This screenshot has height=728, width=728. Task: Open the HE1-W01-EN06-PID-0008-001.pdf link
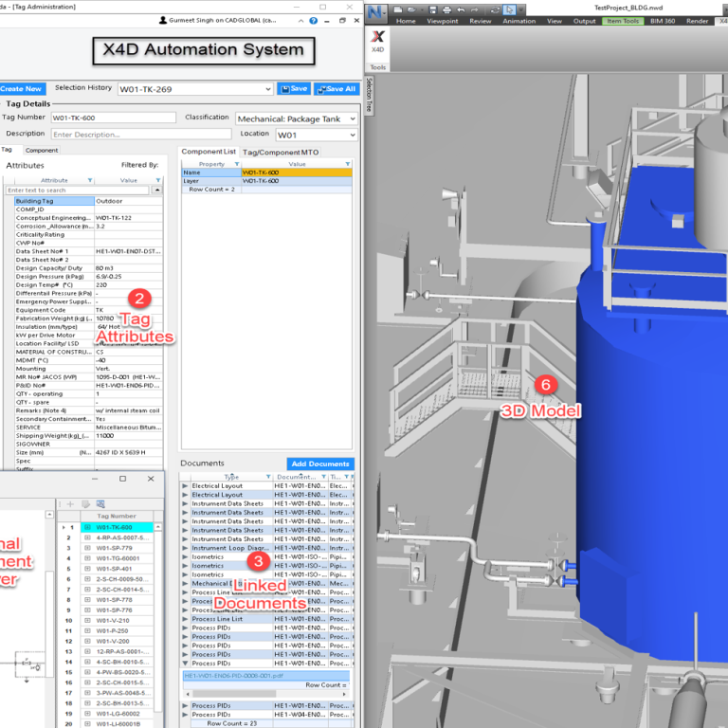pos(234,676)
